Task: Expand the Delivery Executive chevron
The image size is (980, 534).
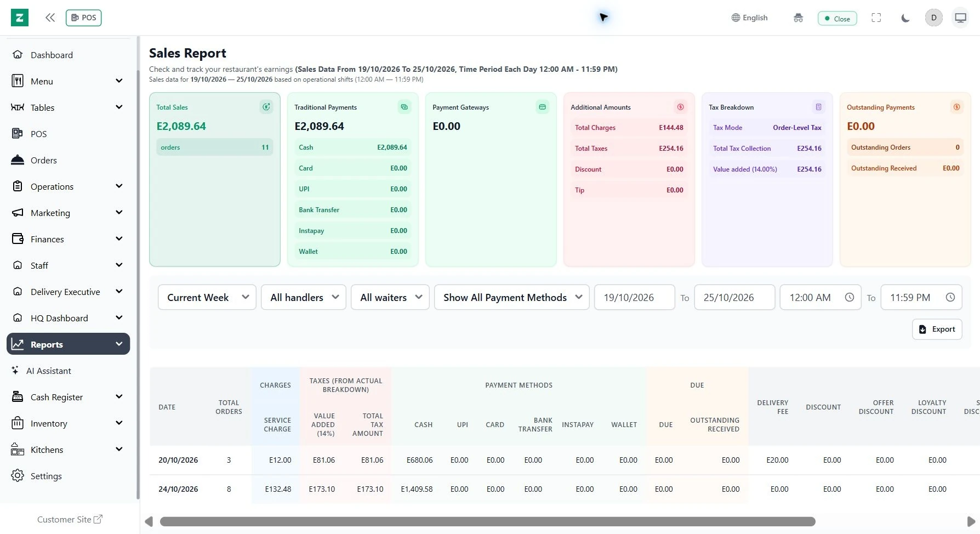Action: click(119, 292)
